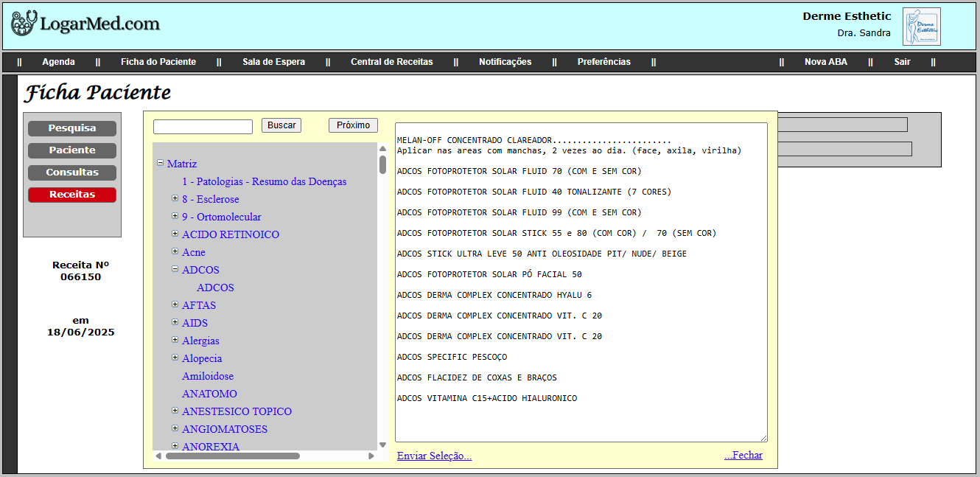Click the tree horizontal scrollbar thumb
This screenshot has height=477, width=980.
click(x=233, y=456)
